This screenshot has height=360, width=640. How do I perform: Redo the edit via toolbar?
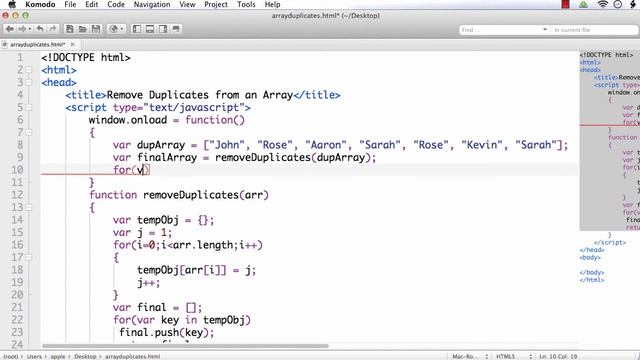(x=53, y=29)
